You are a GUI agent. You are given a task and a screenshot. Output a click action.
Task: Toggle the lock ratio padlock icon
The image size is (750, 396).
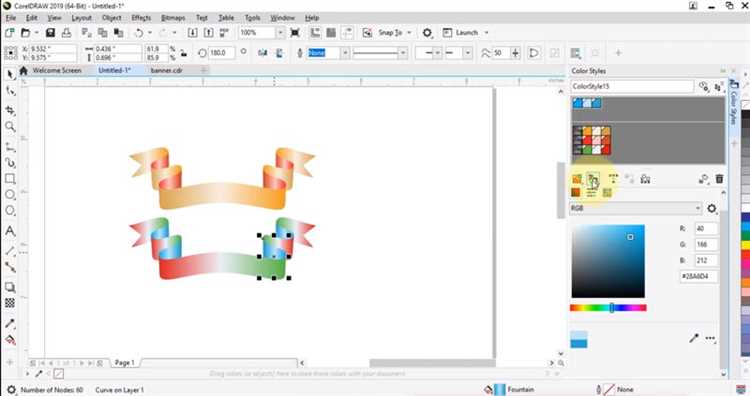[x=184, y=53]
